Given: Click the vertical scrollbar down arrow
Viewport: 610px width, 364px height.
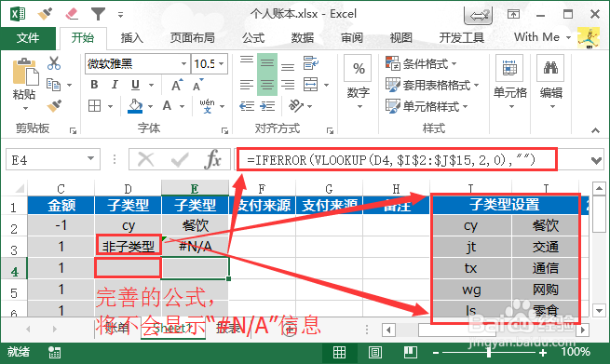Looking at the screenshot, I should [599, 310].
